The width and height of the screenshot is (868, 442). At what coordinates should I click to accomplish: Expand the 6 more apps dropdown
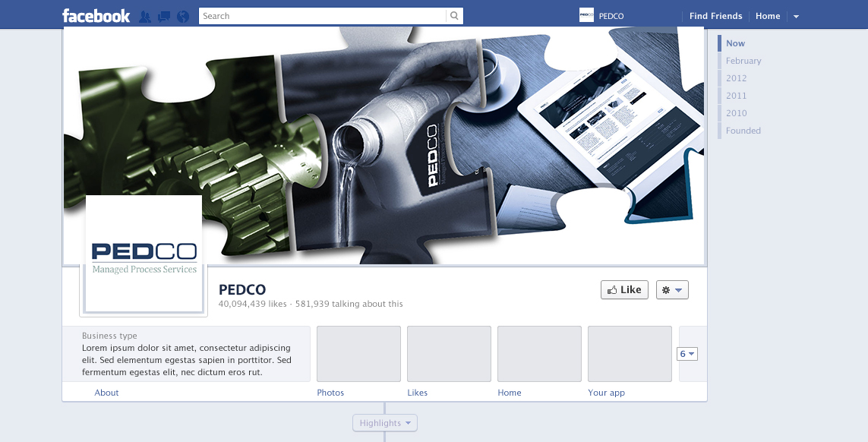pyautogui.click(x=687, y=353)
